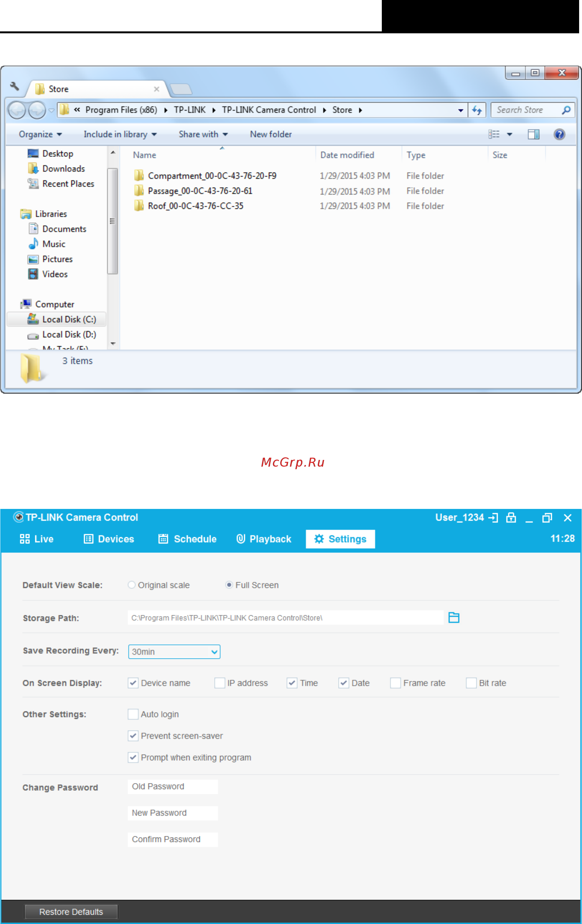Click the lock icon in Camera Control title bar
This screenshot has width=582, height=924.
click(x=511, y=518)
